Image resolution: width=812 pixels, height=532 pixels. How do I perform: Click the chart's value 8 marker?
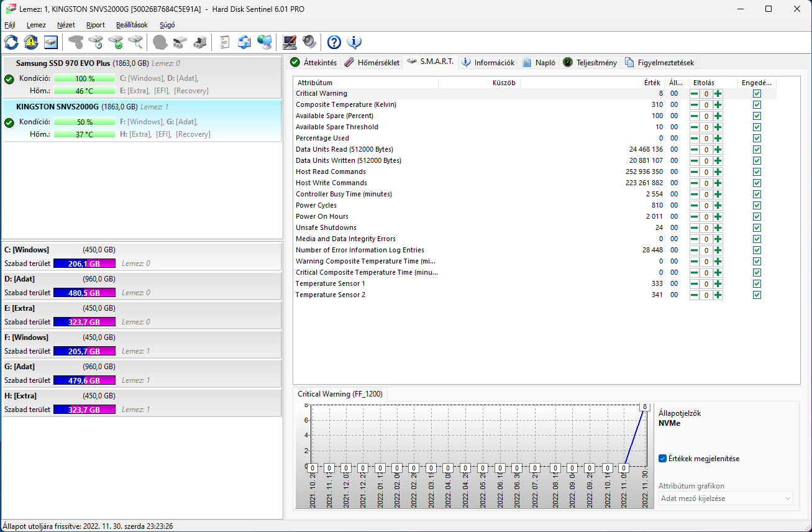pos(645,406)
